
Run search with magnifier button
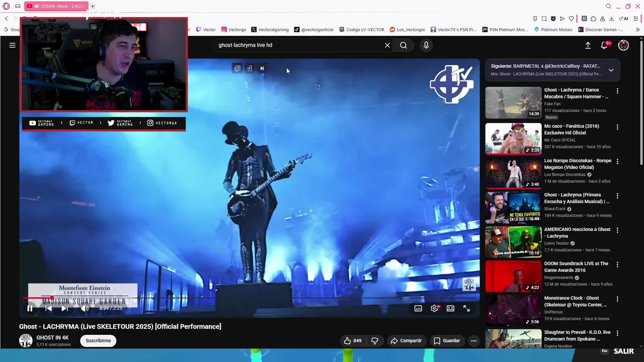tap(404, 45)
